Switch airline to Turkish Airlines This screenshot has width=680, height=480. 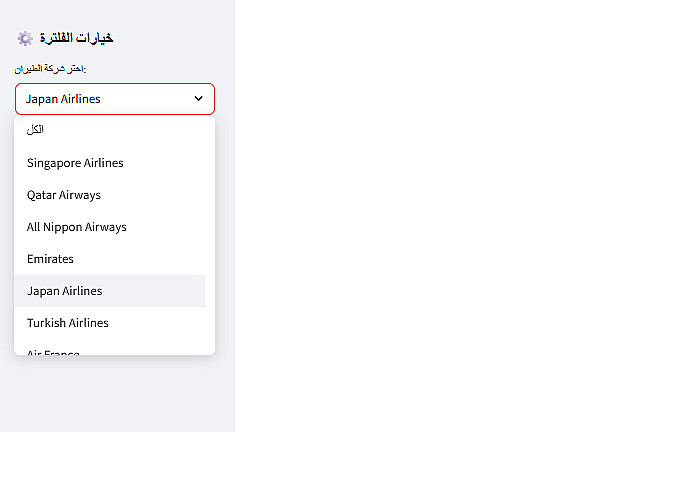tap(68, 323)
